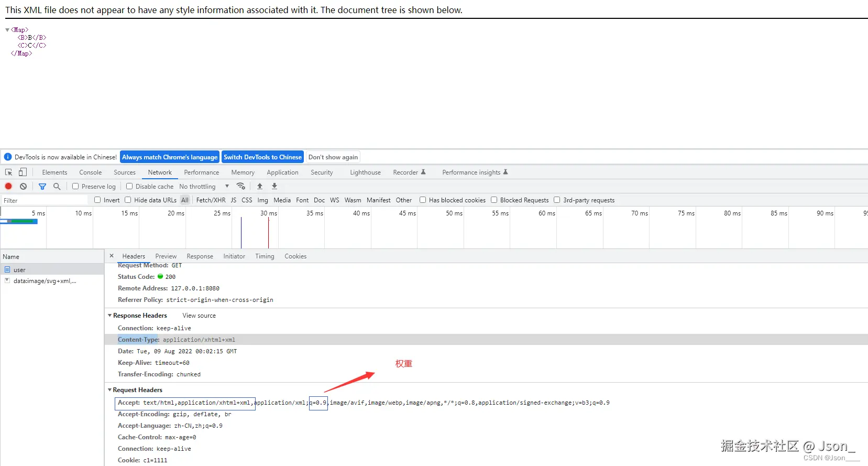The width and height of the screenshot is (868, 466).
Task: Click Don't show again button
Action: 333,157
